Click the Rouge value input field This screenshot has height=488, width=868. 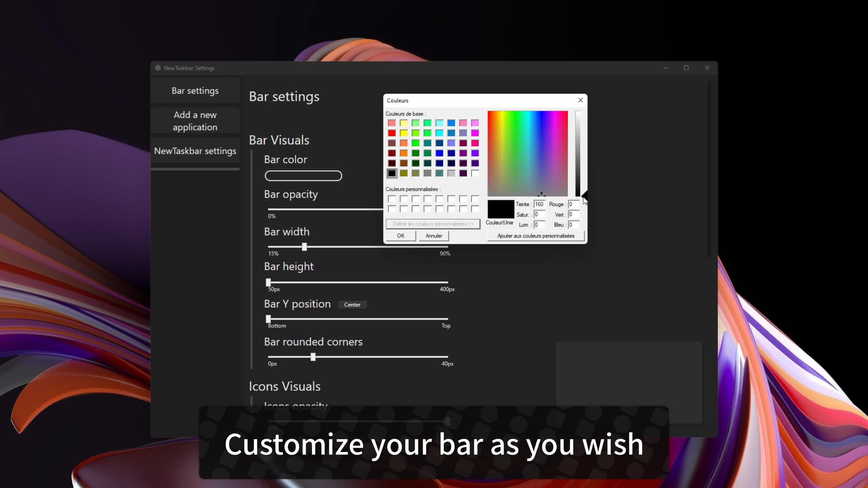(x=573, y=204)
